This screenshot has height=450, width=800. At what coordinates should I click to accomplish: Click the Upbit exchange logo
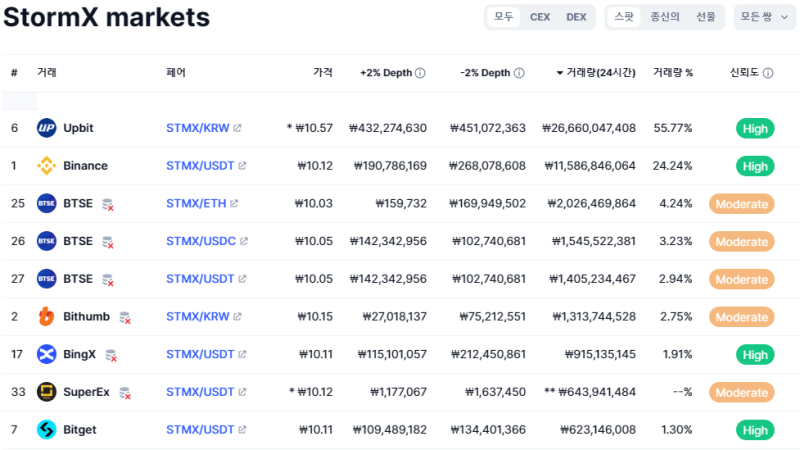tap(46, 128)
